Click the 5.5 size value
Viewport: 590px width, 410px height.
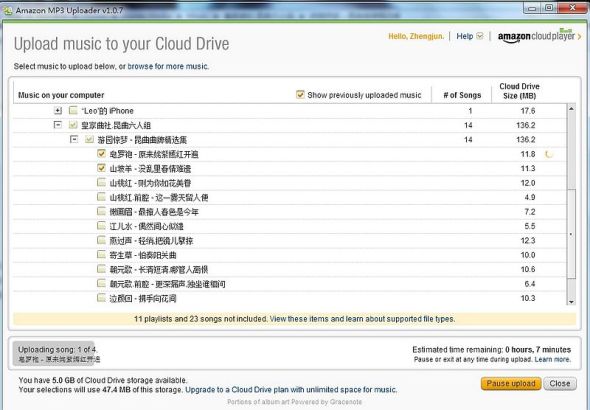point(530,226)
